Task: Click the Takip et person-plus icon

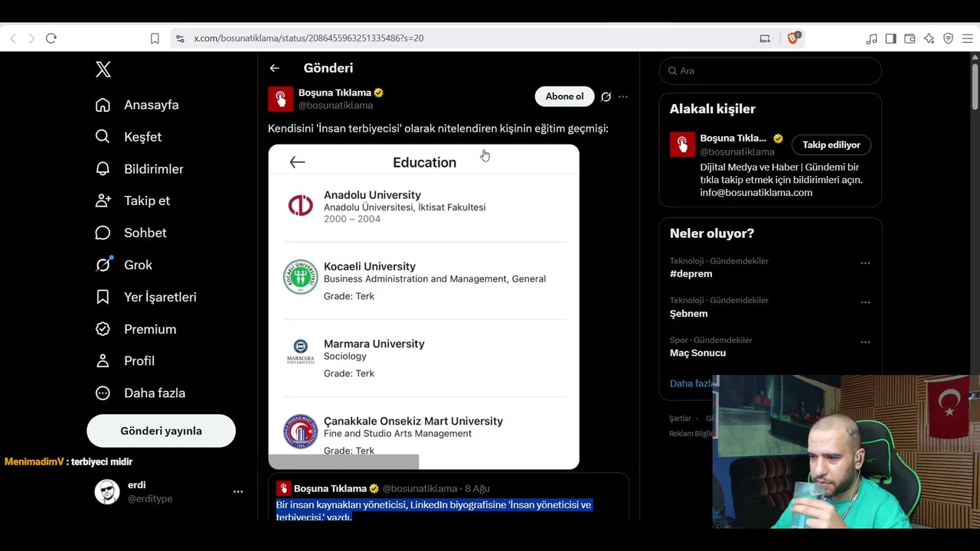Action: [103, 201]
